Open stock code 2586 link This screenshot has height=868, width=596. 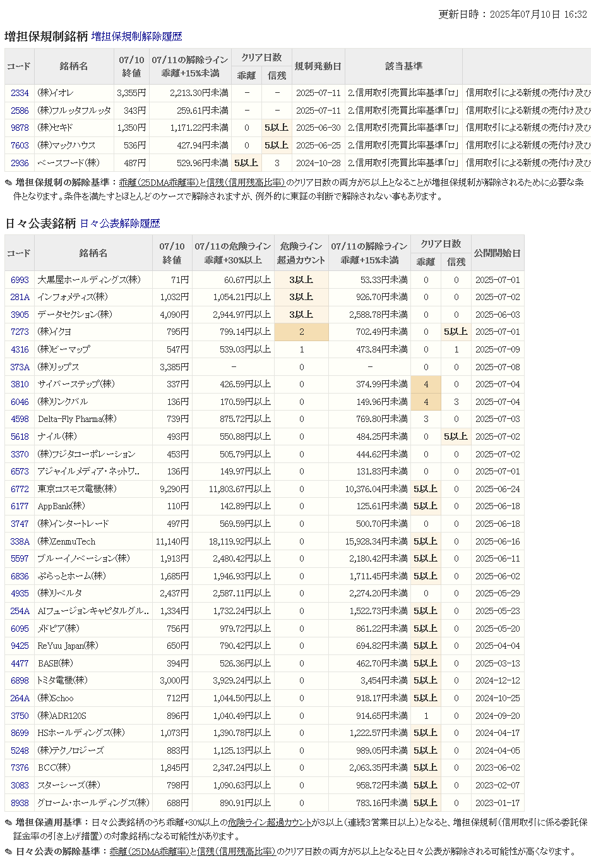coord(20,111)
